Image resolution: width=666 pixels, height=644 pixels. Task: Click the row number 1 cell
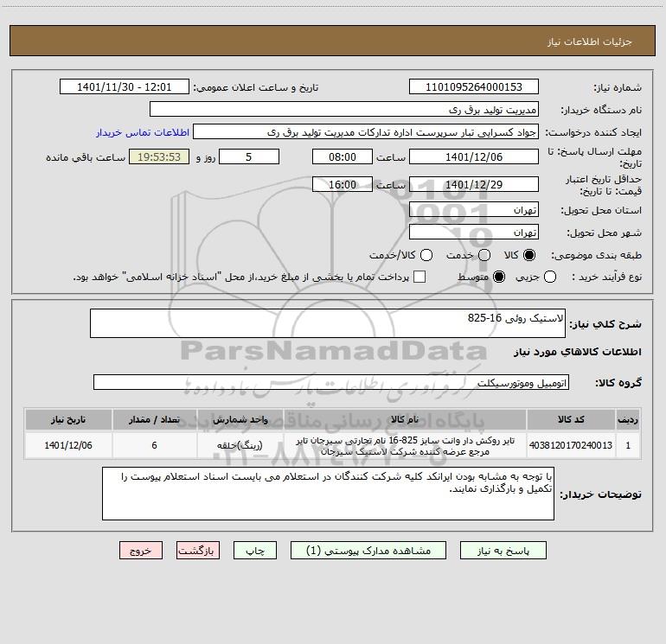click(x=628, y=445)
